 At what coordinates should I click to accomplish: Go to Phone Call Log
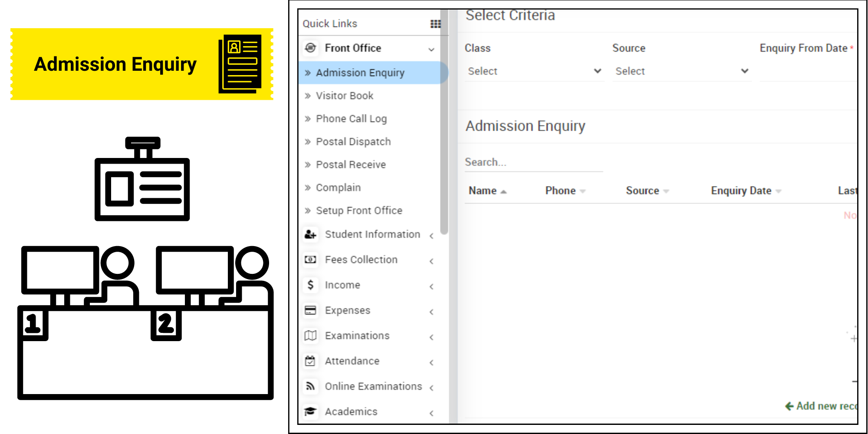pos(351,118)
